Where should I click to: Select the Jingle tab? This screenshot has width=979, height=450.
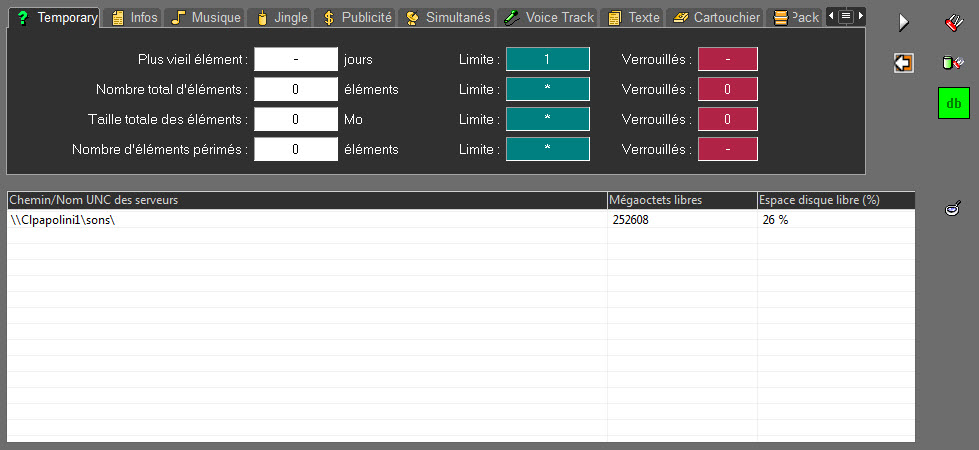coord(281,17)
